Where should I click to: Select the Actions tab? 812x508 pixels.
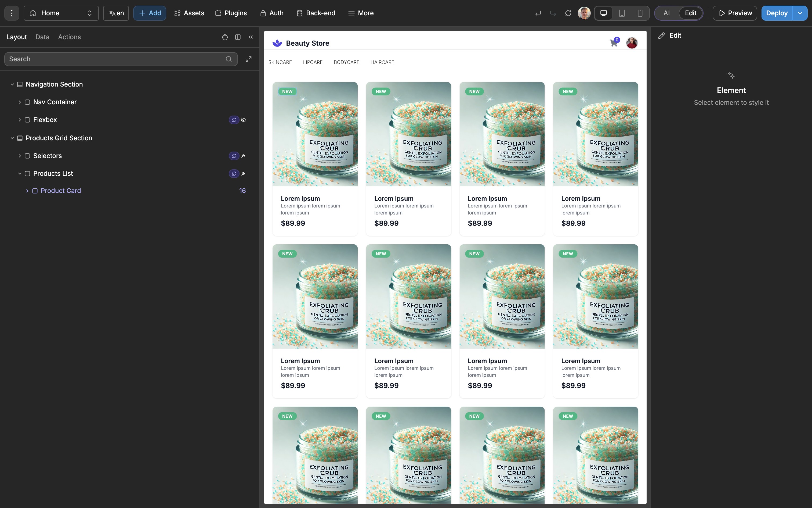pyautogui.click(x=70, y=37)
